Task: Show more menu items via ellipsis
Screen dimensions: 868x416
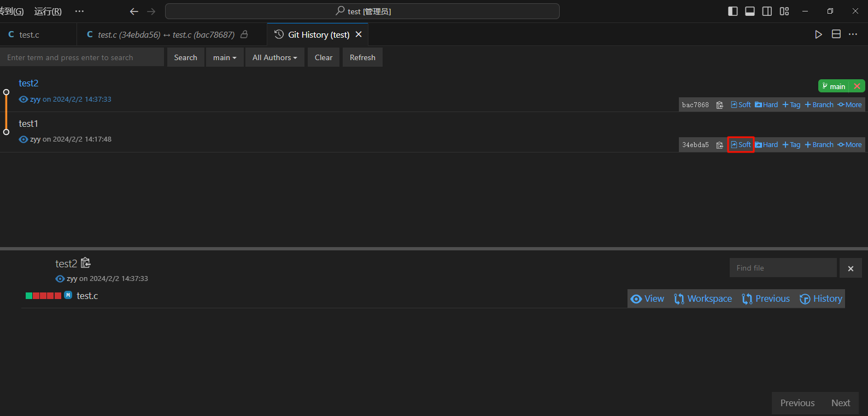Action: click(x=79, y=11)
